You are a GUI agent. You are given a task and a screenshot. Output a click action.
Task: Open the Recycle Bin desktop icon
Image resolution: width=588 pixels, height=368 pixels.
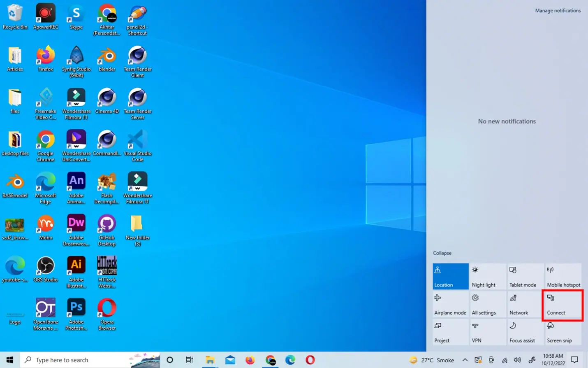pyautogui.click(x=15, y=16)
